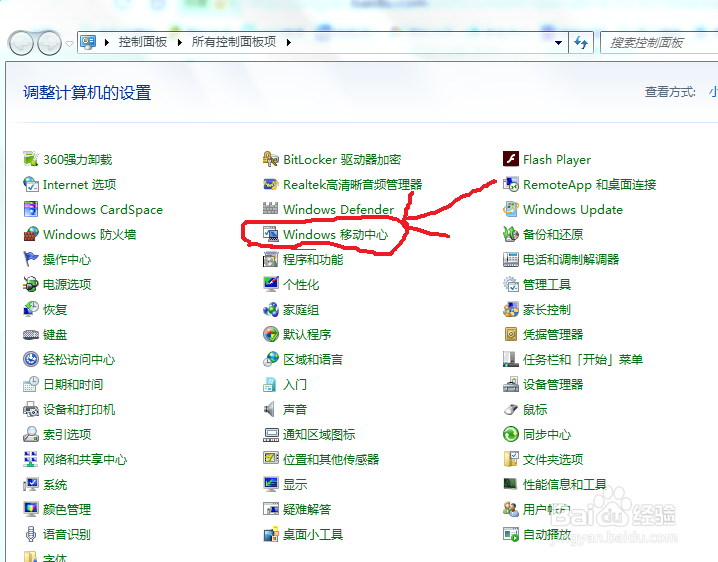Expand the arrow before 控制面板 breadcrumb

coord(107,42)
